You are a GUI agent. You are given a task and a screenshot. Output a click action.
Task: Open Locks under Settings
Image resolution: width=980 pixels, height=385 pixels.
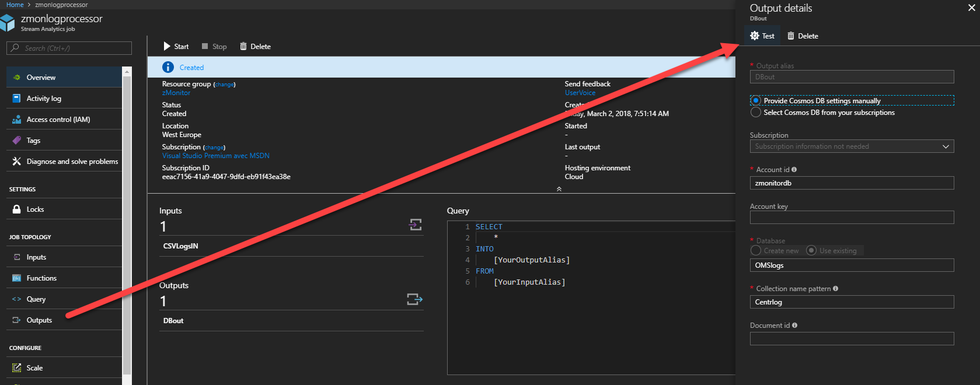(x=64, y=209)
